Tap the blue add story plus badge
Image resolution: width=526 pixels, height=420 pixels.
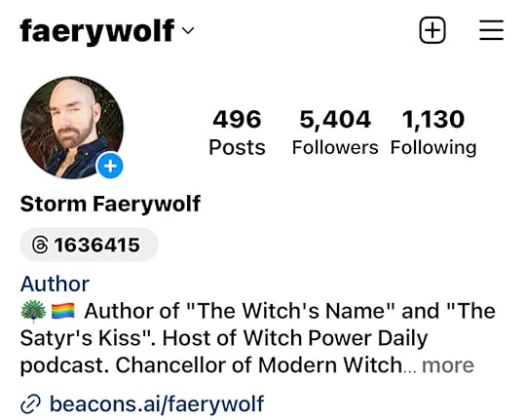click(x=110, y=166)
